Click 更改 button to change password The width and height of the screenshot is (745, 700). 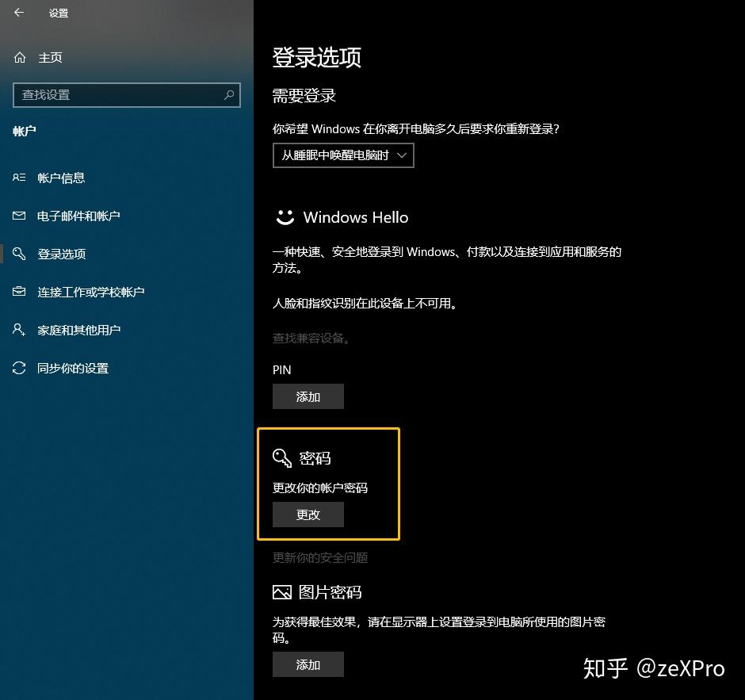click(308, 514)
